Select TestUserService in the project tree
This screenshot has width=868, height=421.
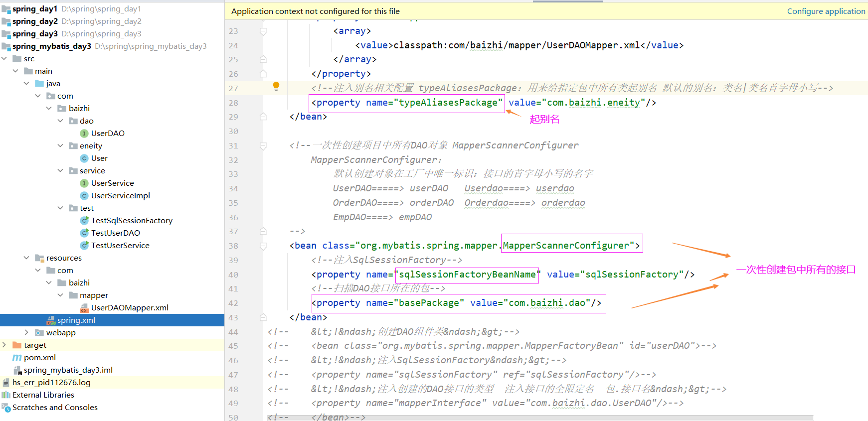point(120,246)
